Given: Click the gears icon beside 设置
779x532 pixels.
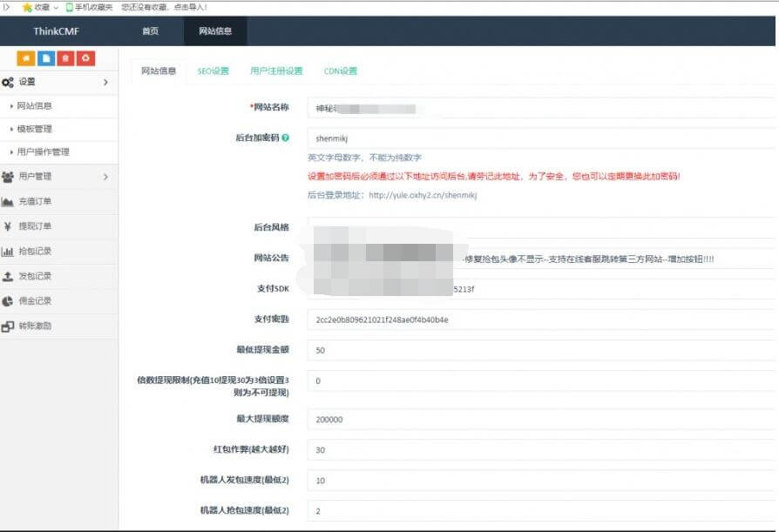Looking at the screenshot, I should pyautogui.click(x=8, y=83).
